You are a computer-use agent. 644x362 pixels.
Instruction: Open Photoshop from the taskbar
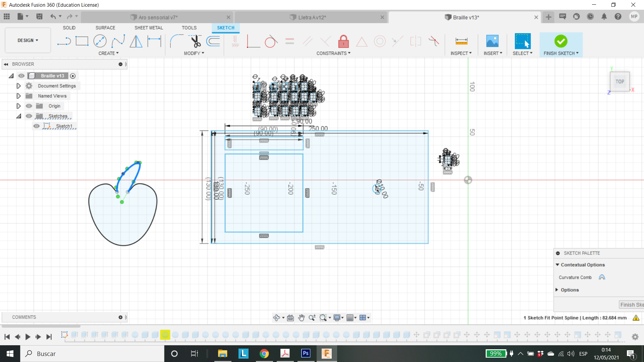(x=306, y=353)
